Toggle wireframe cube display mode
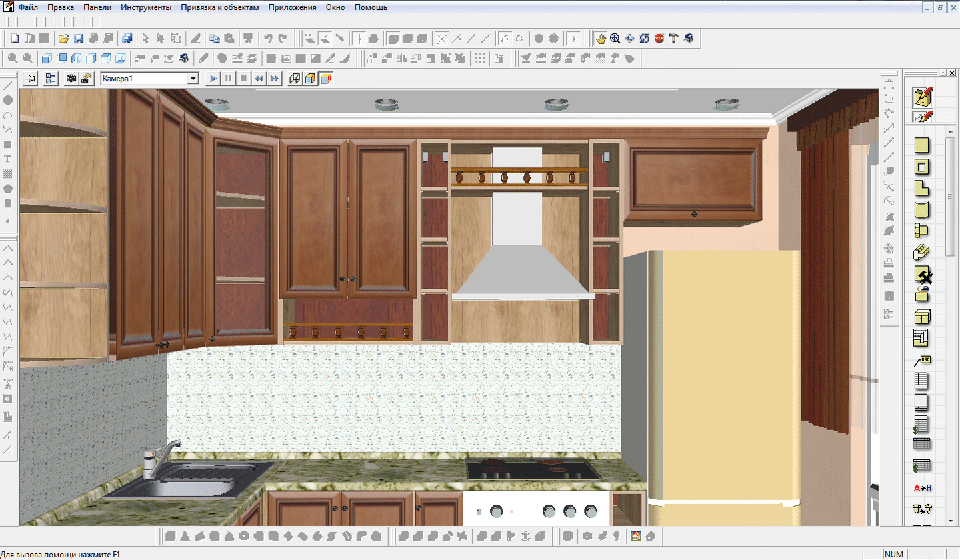The image size is (960, 560). pos(295,79)
